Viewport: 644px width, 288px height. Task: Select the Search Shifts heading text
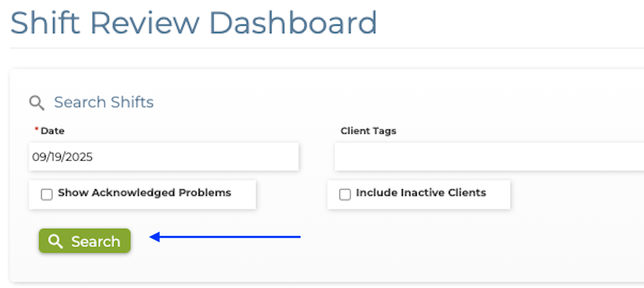pyautogui.click(x=104, y=102)
